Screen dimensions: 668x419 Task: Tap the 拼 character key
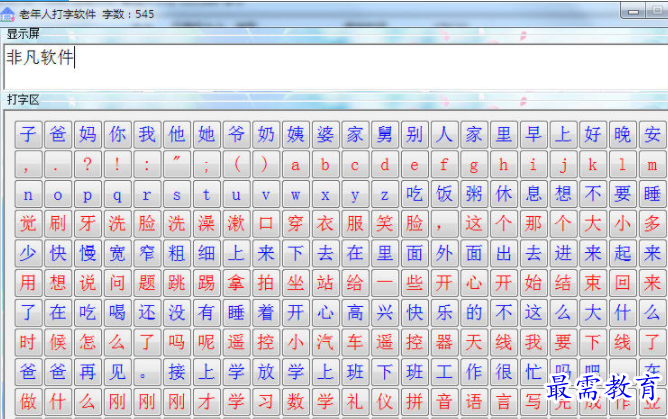coord(415,402)
